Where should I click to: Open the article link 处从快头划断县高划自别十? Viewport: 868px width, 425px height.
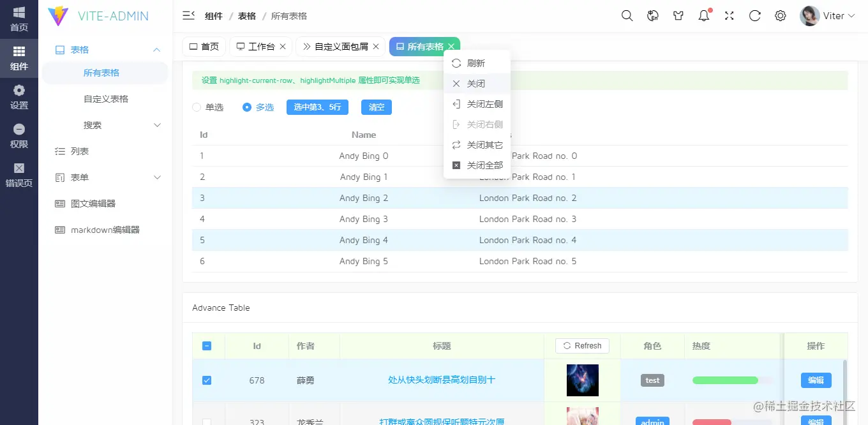click(x=441, y=380)
